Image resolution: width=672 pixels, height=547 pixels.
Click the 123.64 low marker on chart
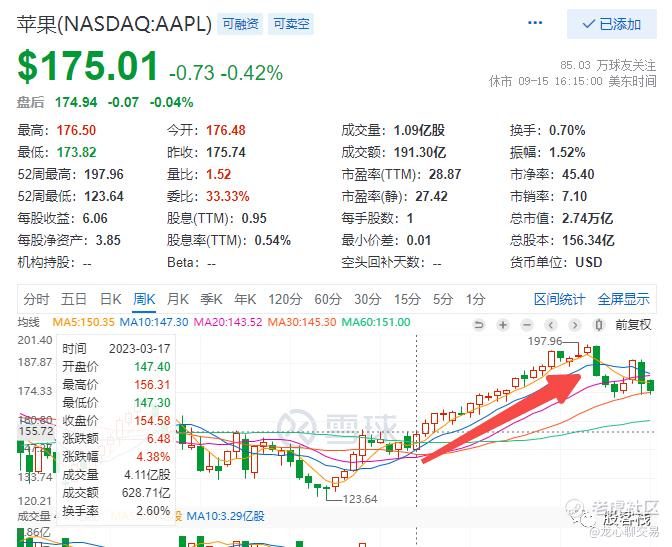(360, 499)
